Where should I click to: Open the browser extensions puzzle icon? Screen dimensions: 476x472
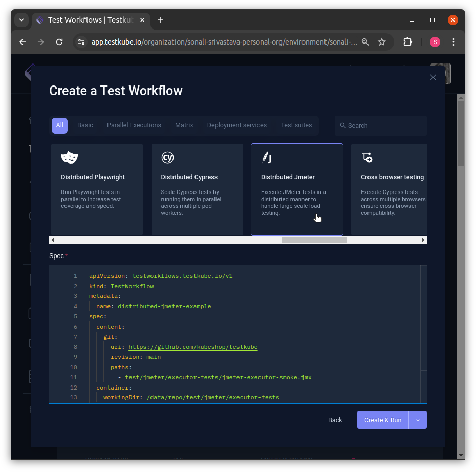click(x=408, y=42)
